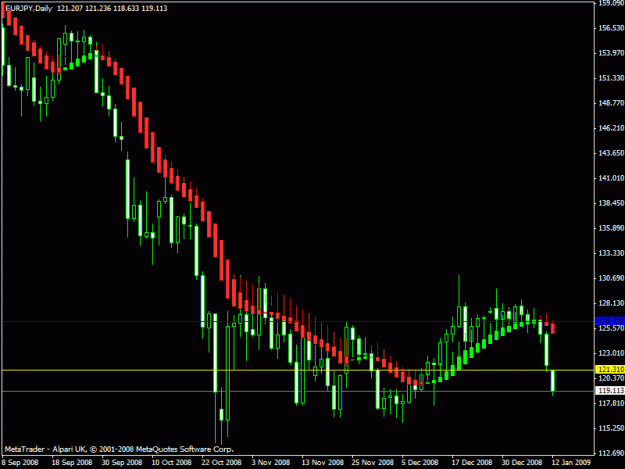Click the 130.690 price axis label
This screenshot has width=625, height=469.
pos(611,278)
